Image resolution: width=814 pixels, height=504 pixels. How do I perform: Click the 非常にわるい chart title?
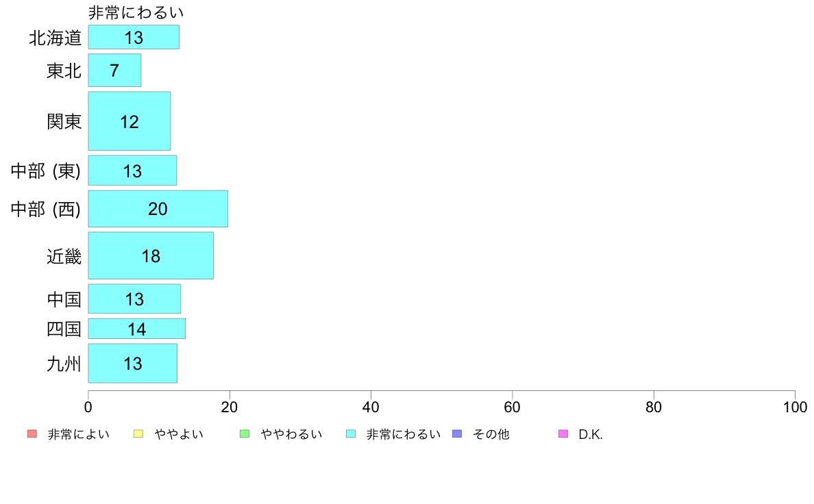tap(136, 12)
